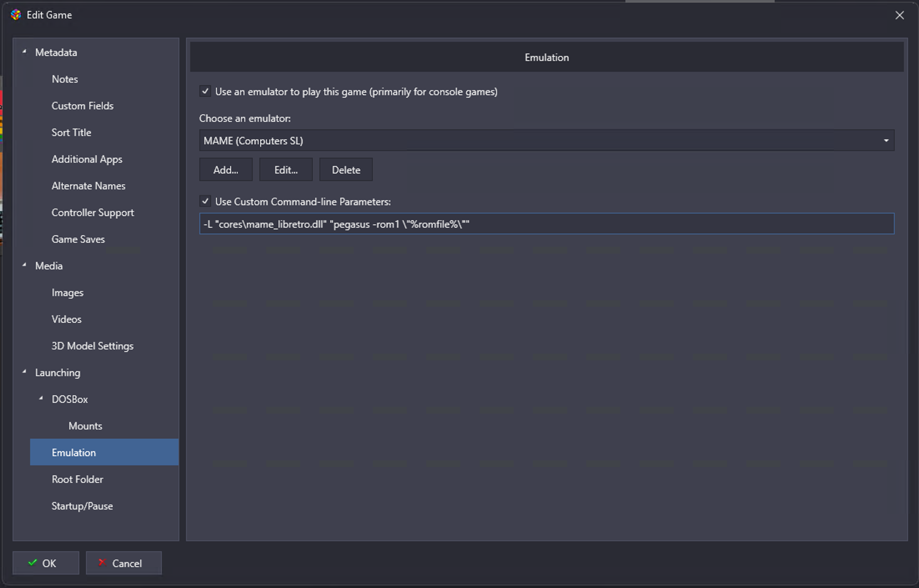Open the Custom Fields page
Image resolution: width=919 pixels, height=588 pixels.
[x=83, y=106]
